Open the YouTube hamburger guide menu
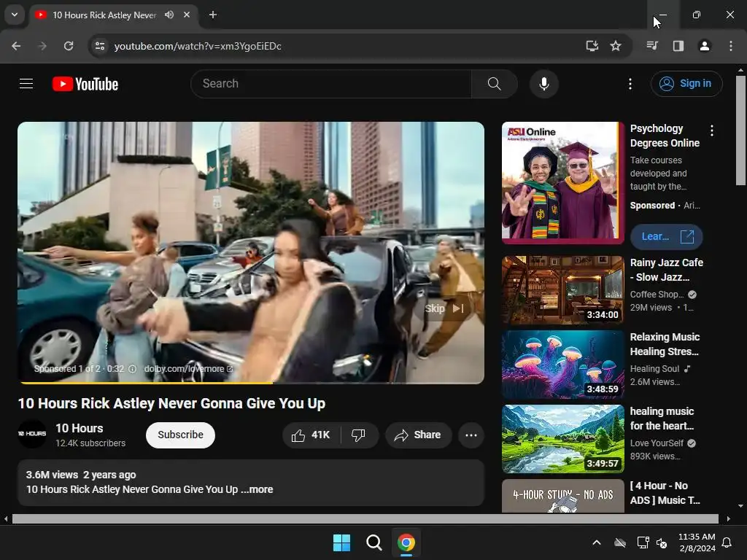 click(x=26, y=84)
